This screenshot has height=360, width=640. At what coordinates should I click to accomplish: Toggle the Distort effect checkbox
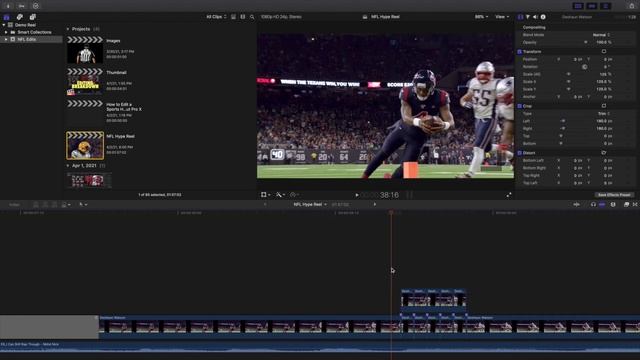[519, 153]
